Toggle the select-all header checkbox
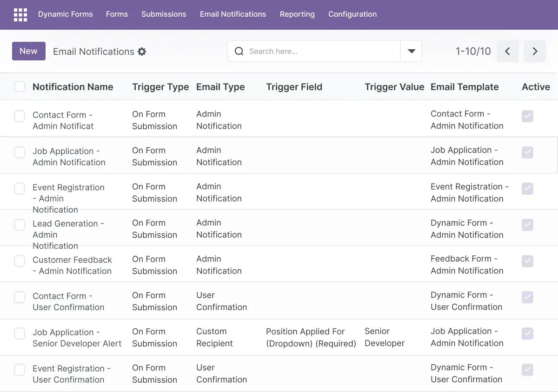This screenshot has height=392, width=558. (x=20, y=86)
